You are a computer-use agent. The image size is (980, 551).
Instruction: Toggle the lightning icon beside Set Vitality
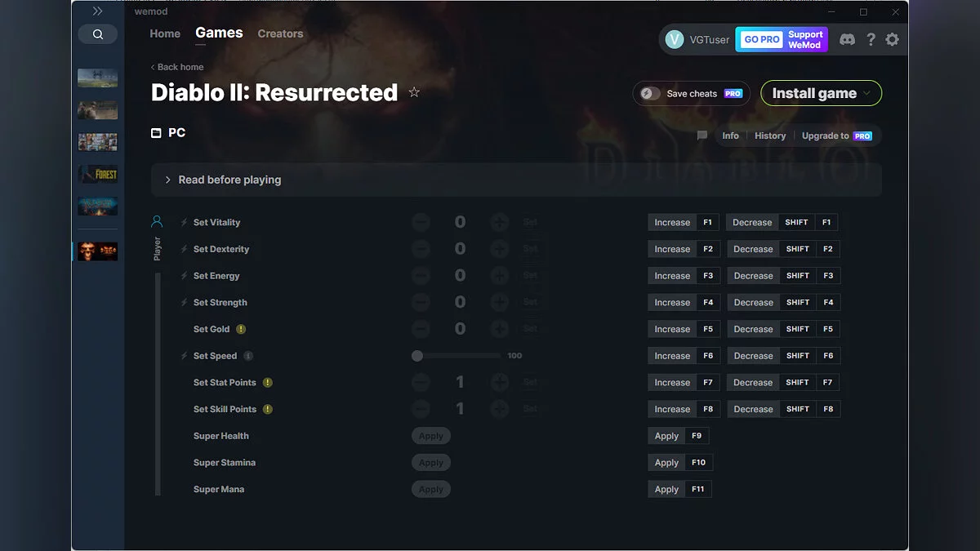(x=183, y=221)
